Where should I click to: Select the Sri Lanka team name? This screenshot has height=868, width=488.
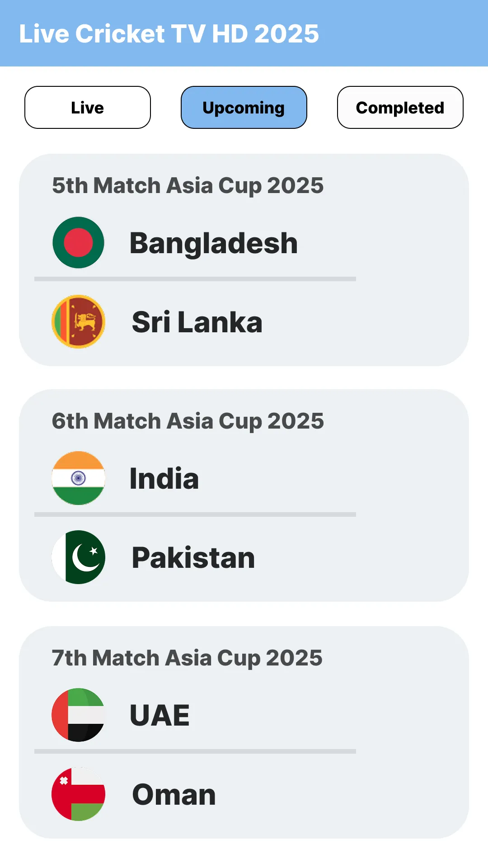(x=197, y=322)
